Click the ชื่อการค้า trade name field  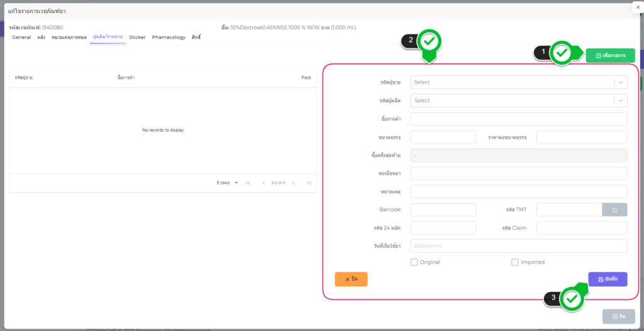pyautogui.click(x=518, y=119)
